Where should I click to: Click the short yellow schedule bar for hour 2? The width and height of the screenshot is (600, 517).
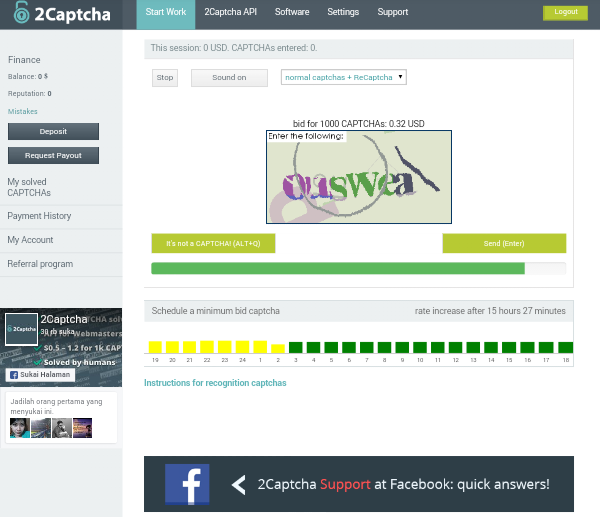278,348
